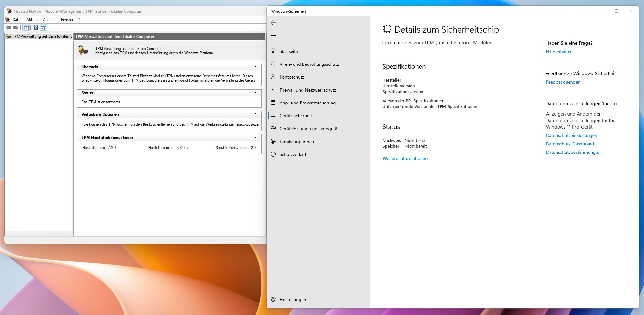Open Kontoschutz page
Image resolution: width=644 pixels, height=315 pixels.
tap(318, 77)
